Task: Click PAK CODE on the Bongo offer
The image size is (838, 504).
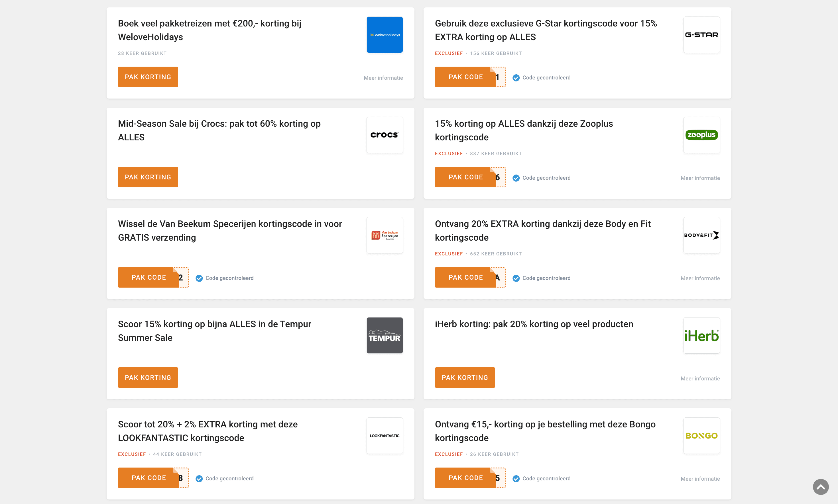Action: coord(466,478)
